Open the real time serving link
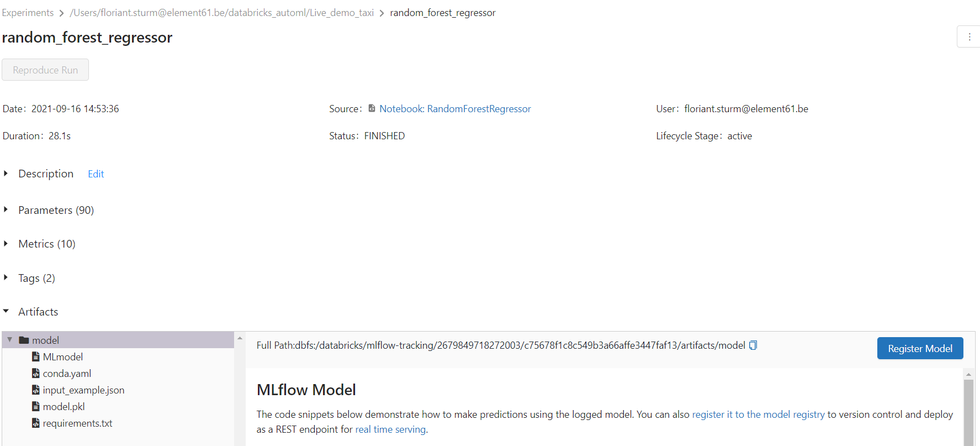 [390, 429]
